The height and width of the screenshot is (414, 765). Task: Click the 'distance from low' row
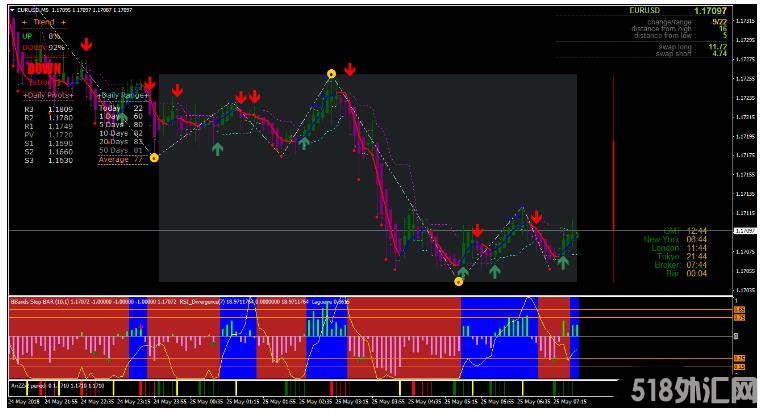[680, 36]
